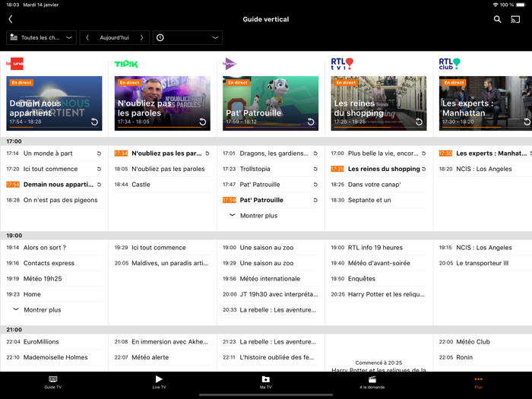Select 'Météo alerte' at 22:07
The height and width of the screenshot is (399, 532).
162,358
